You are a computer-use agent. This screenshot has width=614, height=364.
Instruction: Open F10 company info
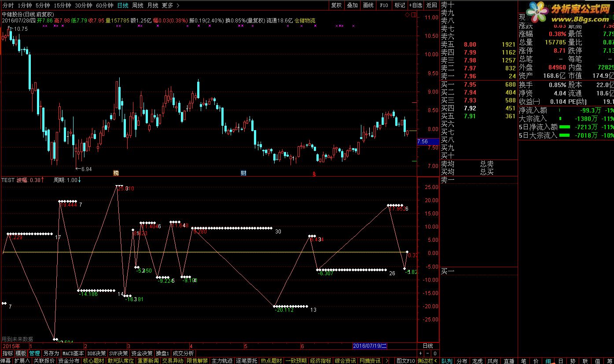[x=384, y=5]
